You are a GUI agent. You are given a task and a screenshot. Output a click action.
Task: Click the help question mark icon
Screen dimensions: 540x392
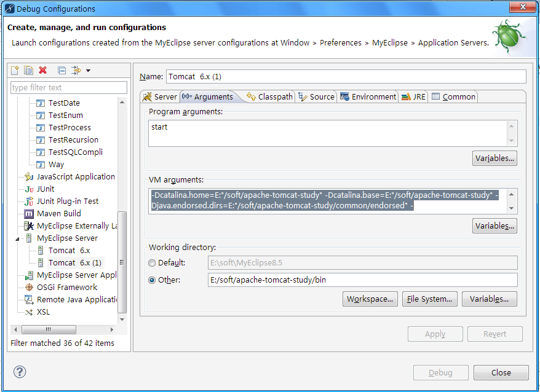pos(20,372)
